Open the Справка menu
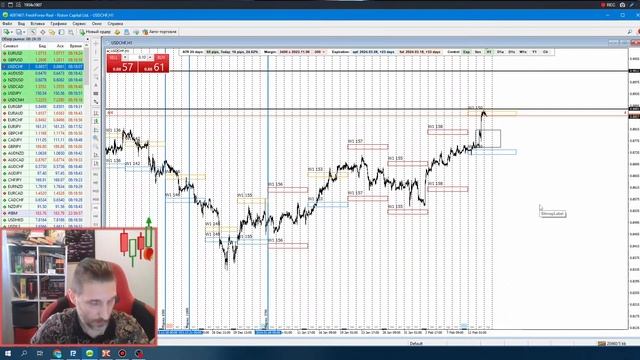 point(116,24)
